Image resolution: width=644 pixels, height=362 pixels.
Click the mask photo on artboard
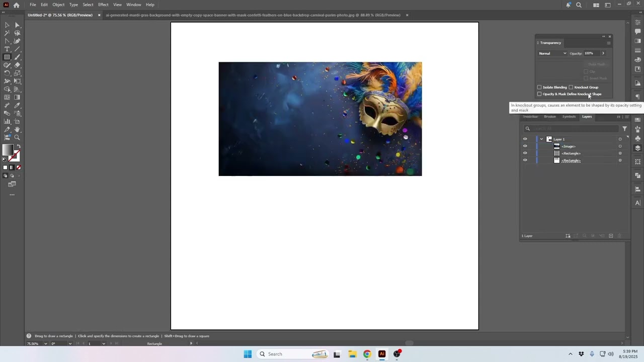(320, 119)
